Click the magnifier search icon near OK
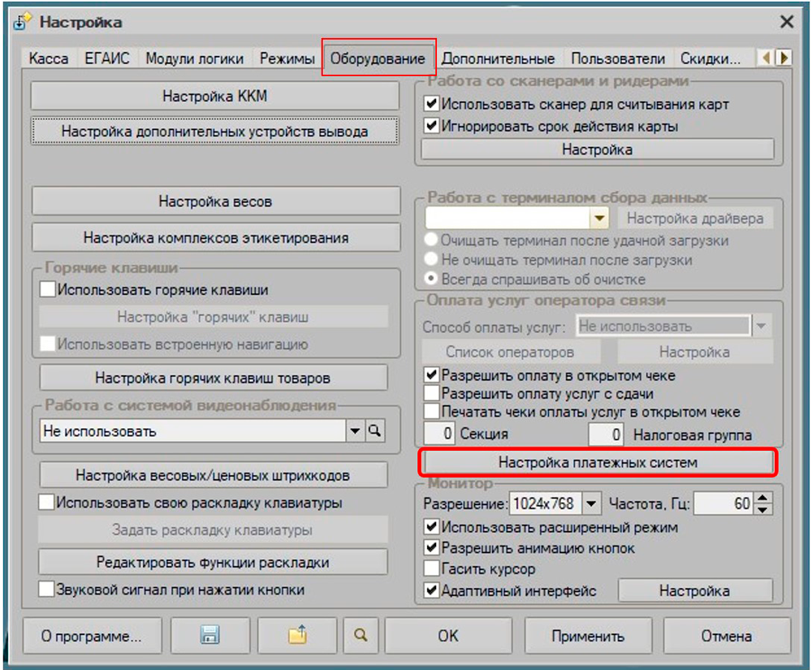The width and height of the screenshot is (812, 670). (359, 635)
